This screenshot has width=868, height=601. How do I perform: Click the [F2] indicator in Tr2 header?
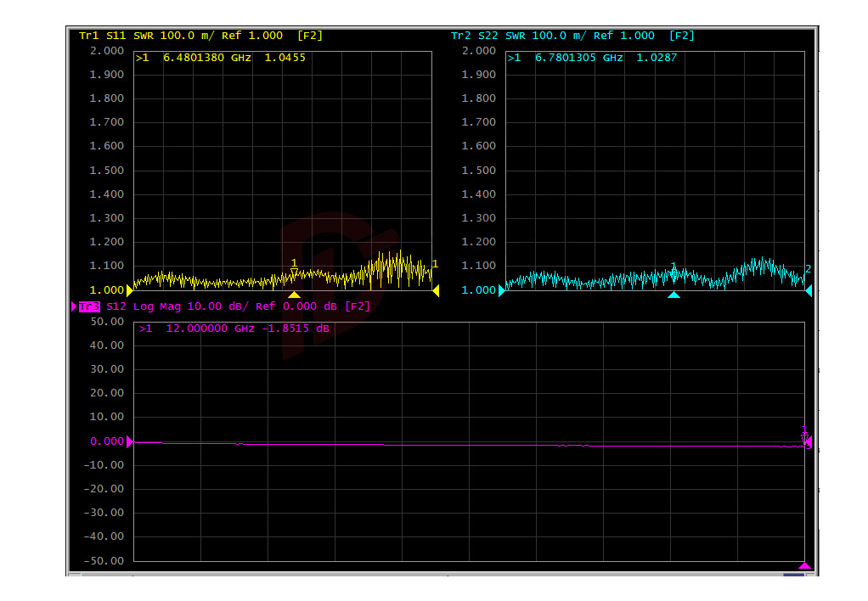[x=682, y=36]
